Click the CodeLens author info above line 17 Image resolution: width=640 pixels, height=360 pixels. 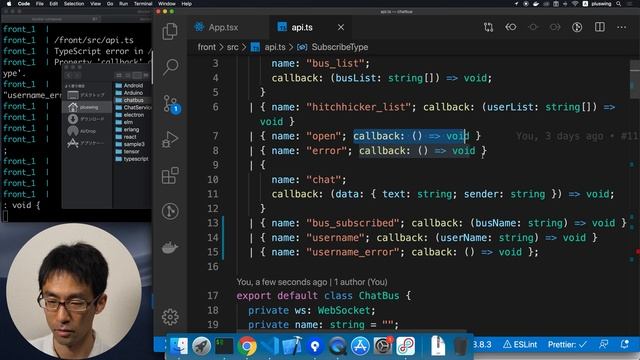point(312,282)
